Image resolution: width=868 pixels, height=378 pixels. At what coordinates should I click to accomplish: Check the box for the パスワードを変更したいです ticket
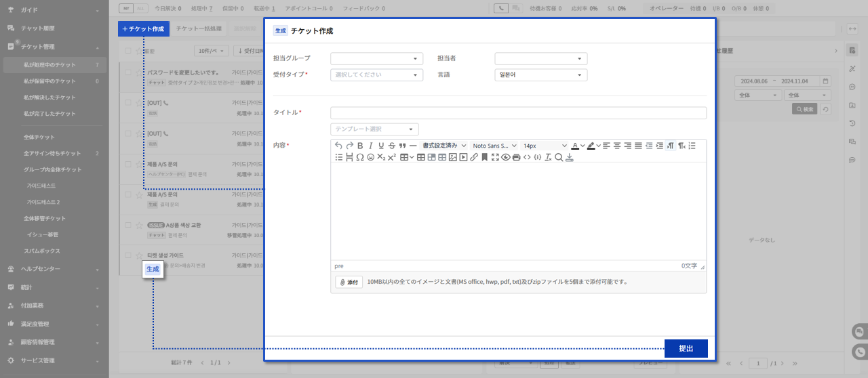click(x=128, y=72)
